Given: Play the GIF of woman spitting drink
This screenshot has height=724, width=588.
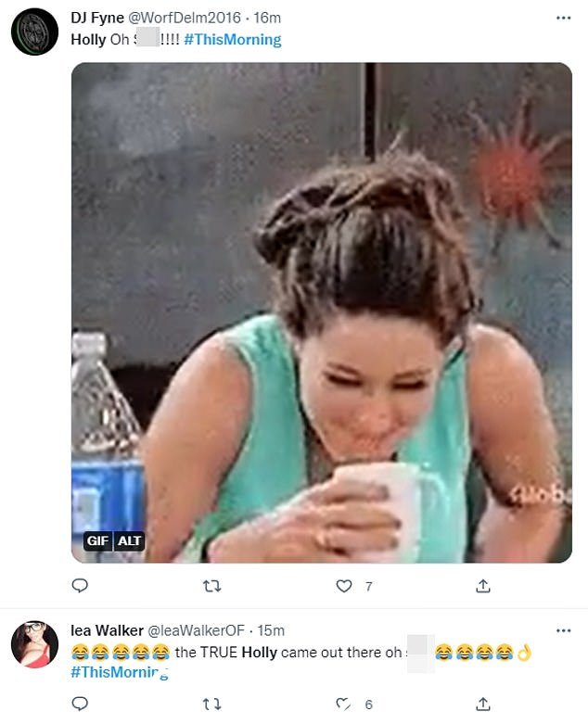Looking at the screenshot, I should (322, 312).
